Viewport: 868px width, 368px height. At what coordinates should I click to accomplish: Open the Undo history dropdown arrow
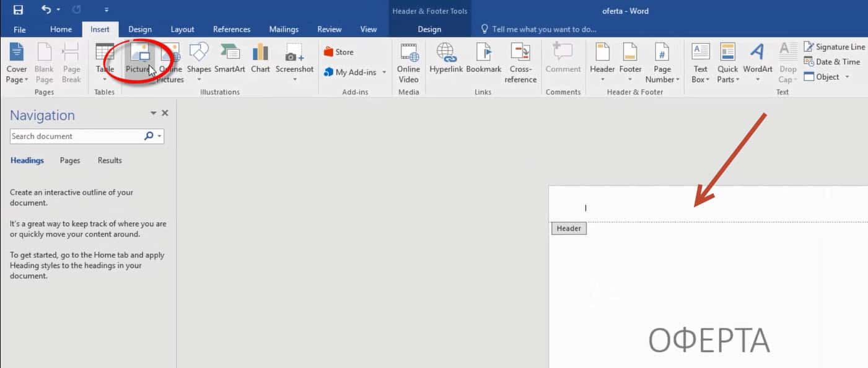point(59,10)
